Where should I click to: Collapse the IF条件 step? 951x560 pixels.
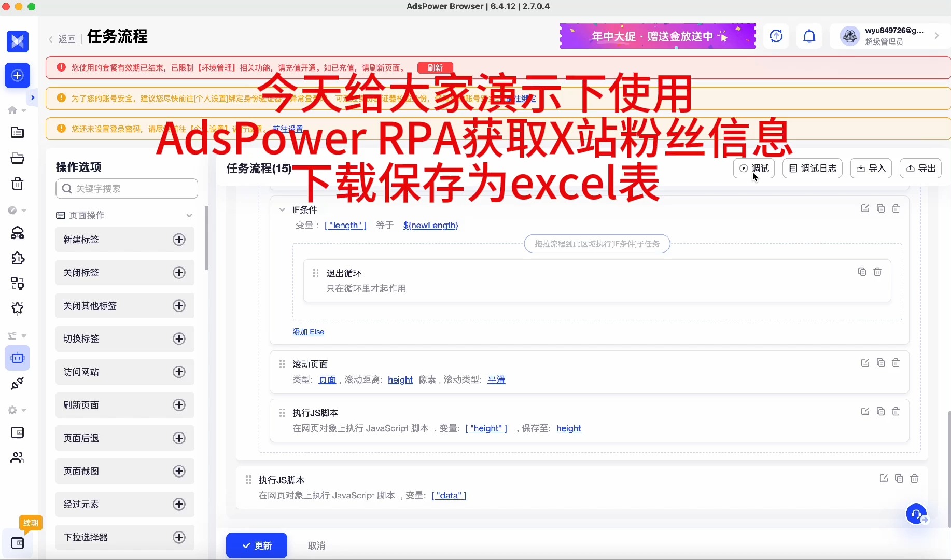coord(282,209)
